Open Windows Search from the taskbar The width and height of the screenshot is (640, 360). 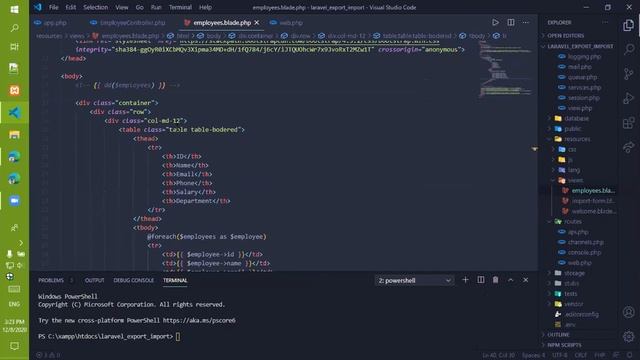coord(14,28)
